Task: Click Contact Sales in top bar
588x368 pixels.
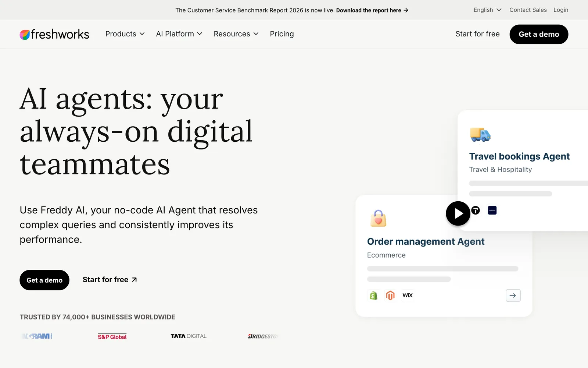Action: (x=528, y=10)
